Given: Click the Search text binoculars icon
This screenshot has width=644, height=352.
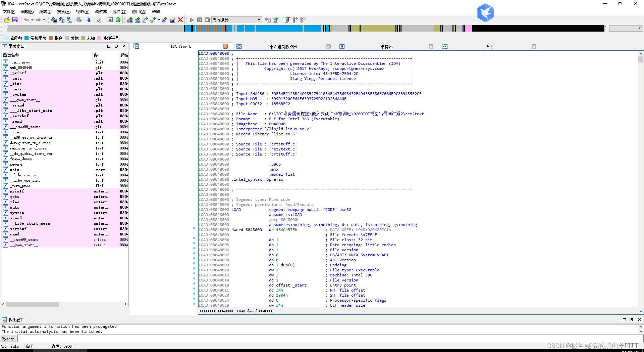Looking at the screenshot, I should 62,20.
